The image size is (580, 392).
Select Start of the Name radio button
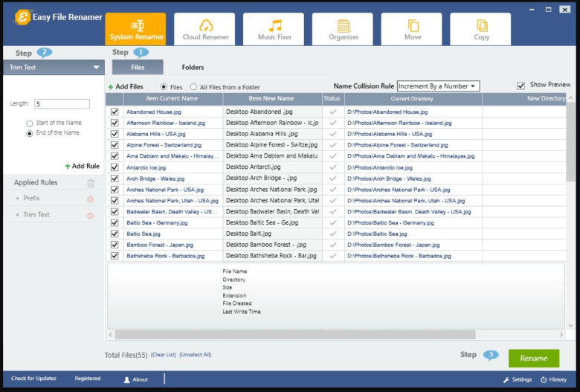[x=30, y=123]
